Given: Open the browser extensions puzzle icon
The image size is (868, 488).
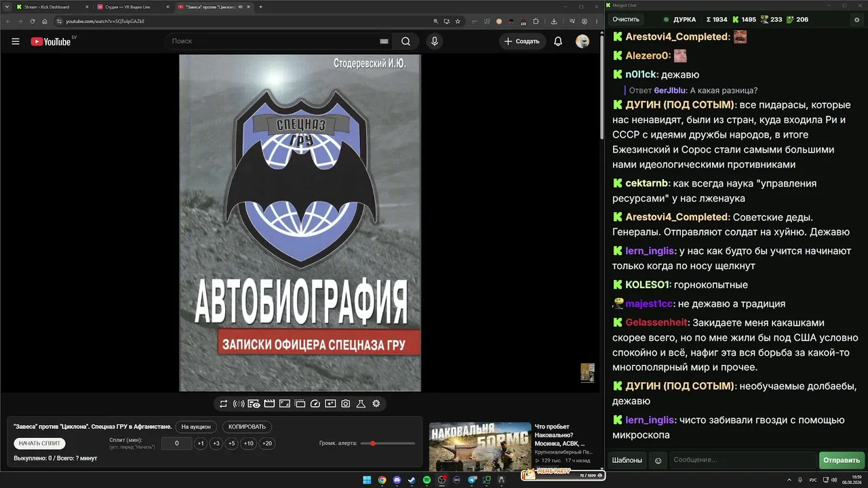Looking at the screenshot, I should coord(535,21).
